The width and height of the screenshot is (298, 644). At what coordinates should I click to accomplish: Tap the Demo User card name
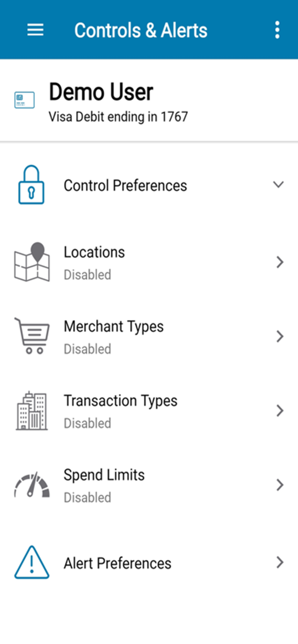[101, 92]
